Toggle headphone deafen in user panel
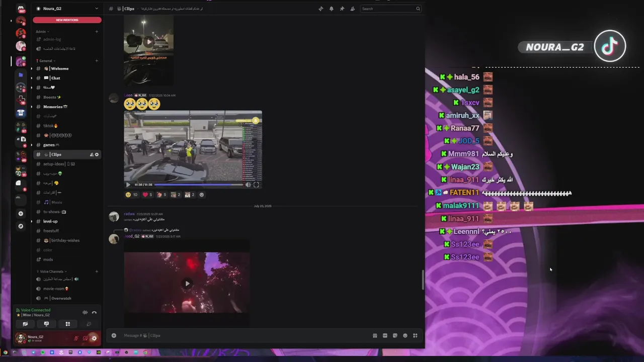 (x=85, y=338)
